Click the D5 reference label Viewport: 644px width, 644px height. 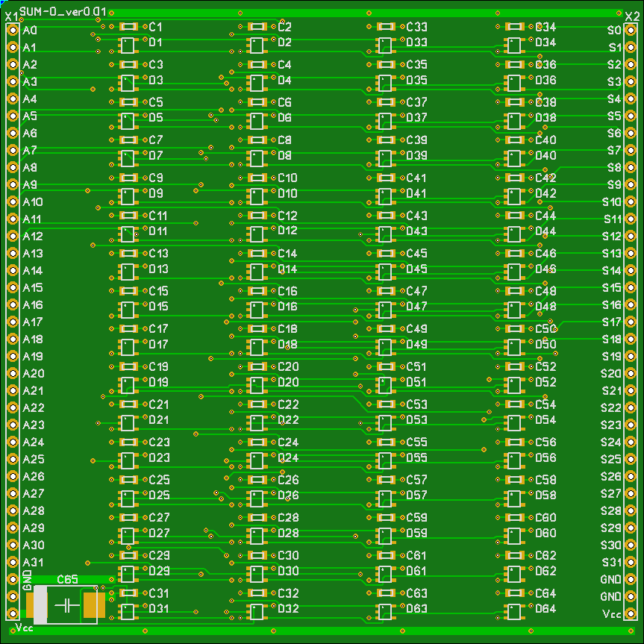pyautogui.click(x=156, y=118)
